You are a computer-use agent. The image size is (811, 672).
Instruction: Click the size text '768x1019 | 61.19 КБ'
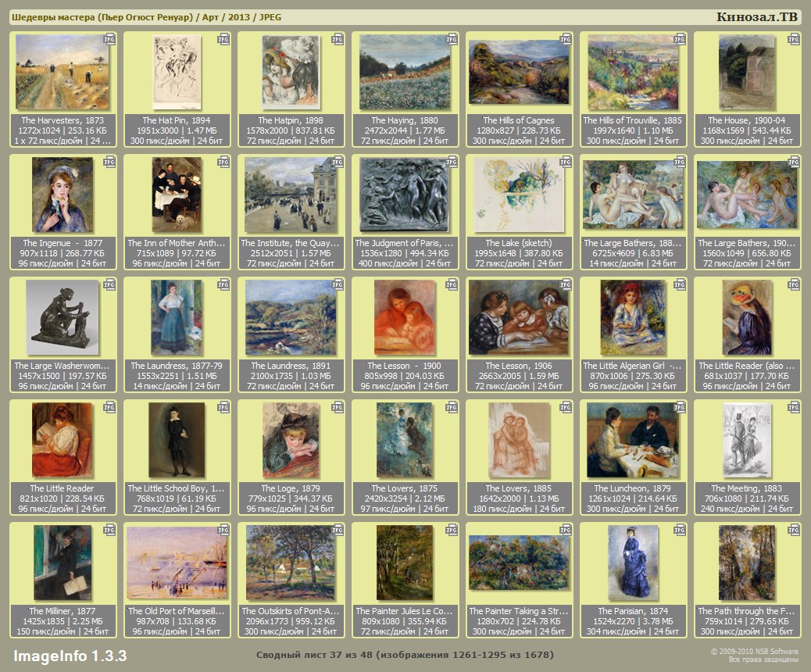[177, 499]
